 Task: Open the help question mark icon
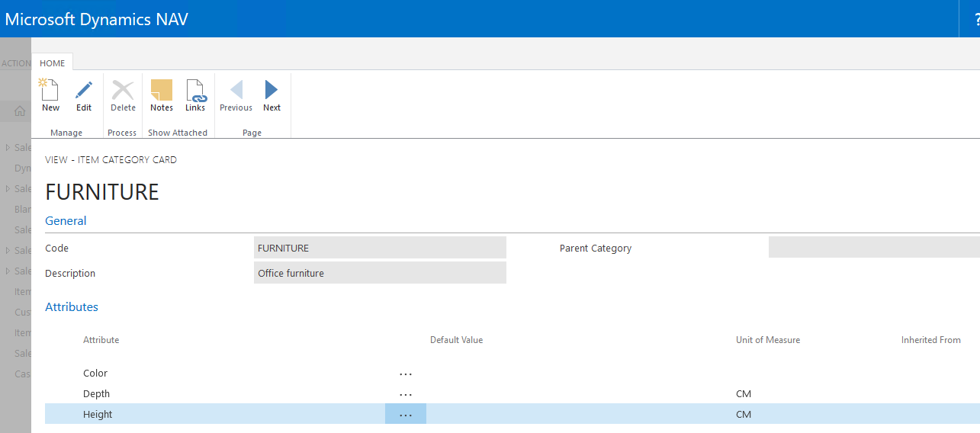pos(976,20)
